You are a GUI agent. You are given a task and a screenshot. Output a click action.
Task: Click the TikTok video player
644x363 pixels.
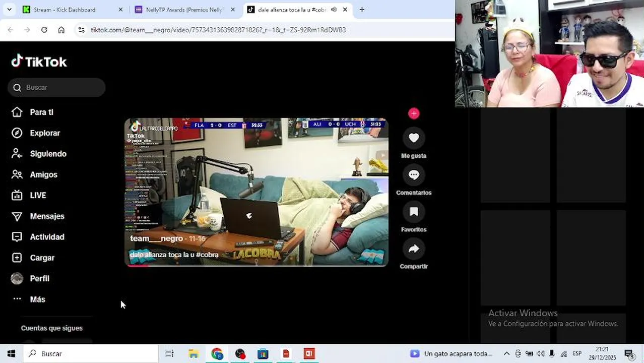coord(256,192)
